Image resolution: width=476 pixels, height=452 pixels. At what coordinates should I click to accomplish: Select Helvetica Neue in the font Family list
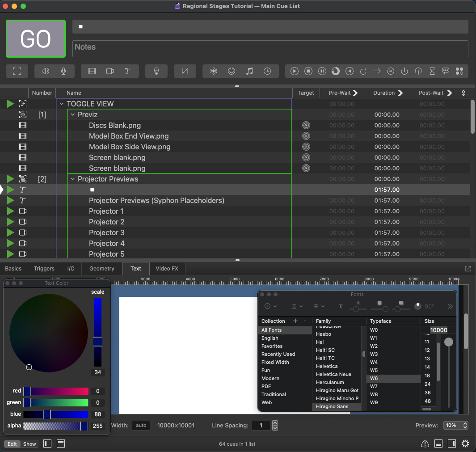pos(333,374)
